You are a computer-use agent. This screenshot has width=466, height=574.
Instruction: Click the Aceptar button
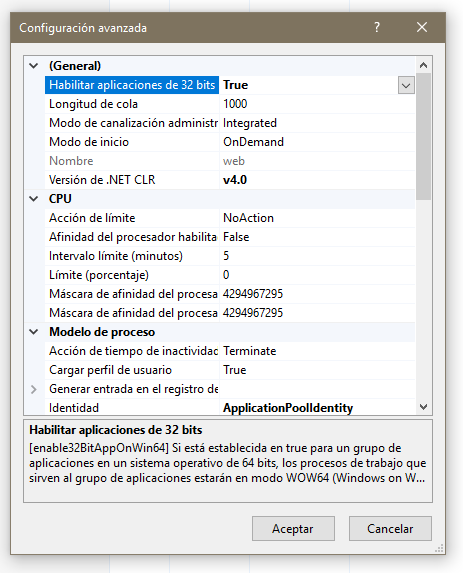[x=293, y=529]
